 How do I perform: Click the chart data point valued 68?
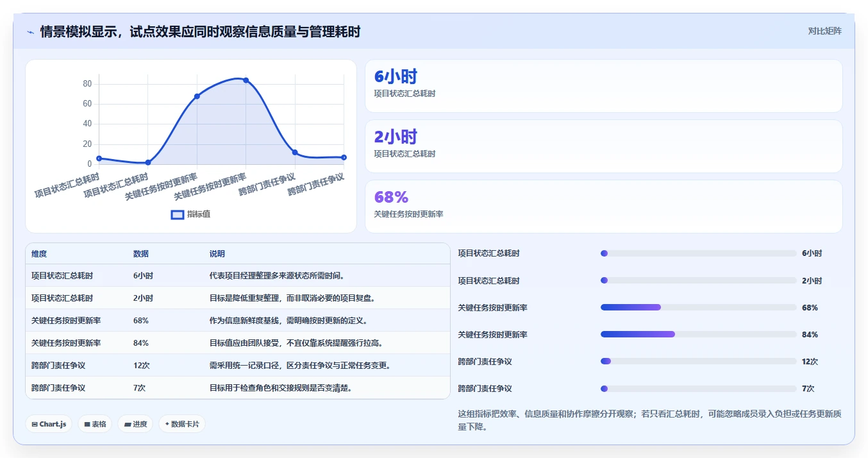click(x=197, y=96)
